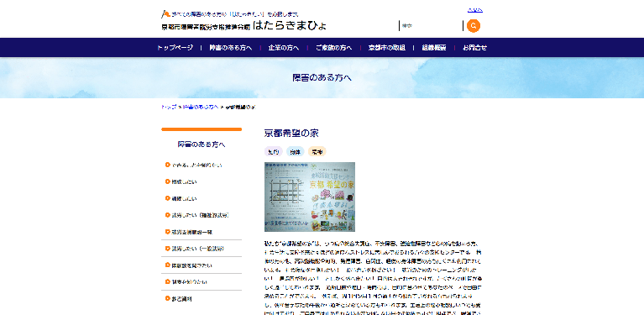
Task: Click the arrow icon beside 就労支援機関一覧
Action: [168, 232]
